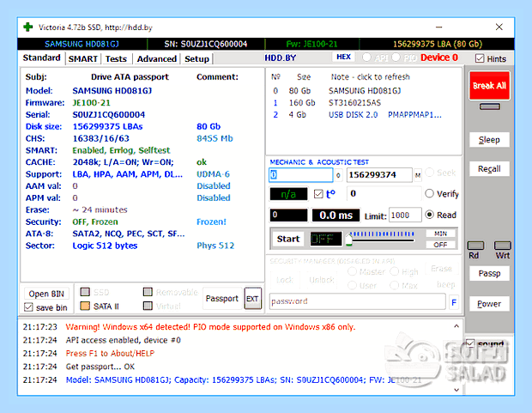The width and height of the screenshot is (532, 413).
Task: Select the Verify radio button
Action: tap(429, 193)
